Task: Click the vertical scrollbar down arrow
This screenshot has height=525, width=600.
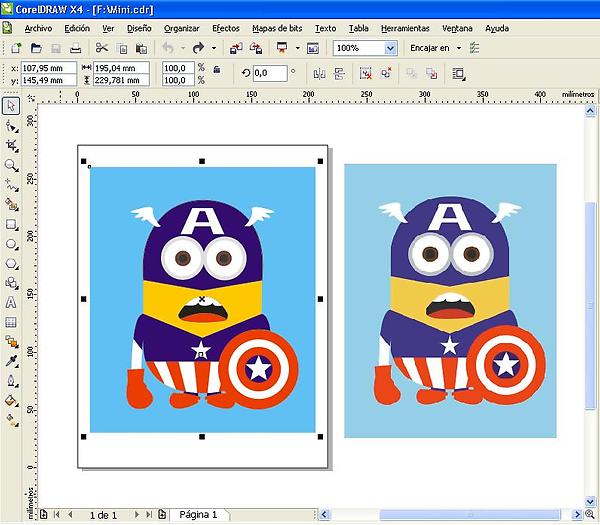Action: (590, 501)
